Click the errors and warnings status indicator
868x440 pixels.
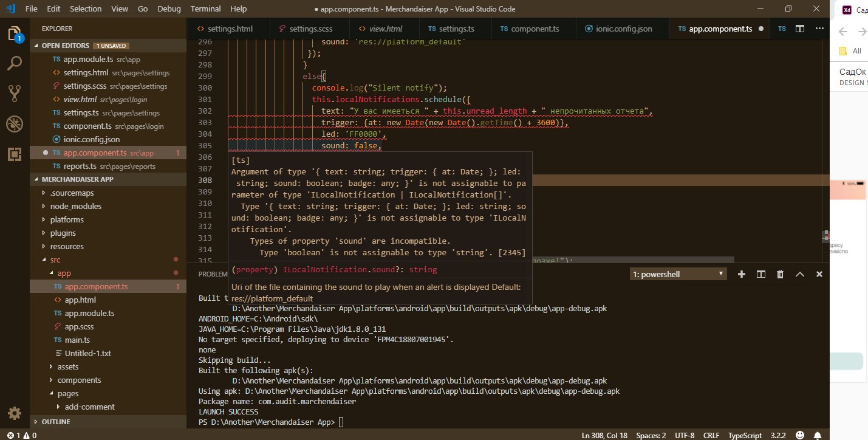coord(21,435)
